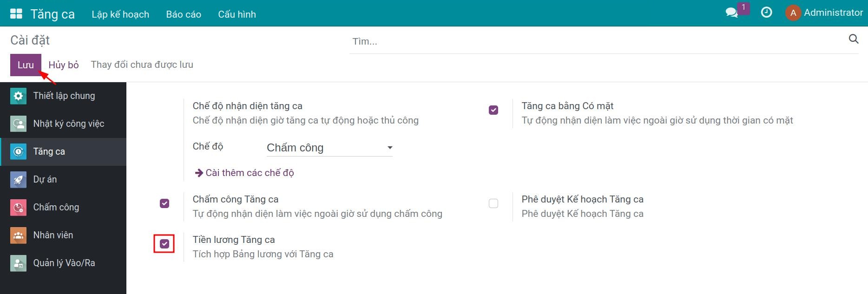This screenshot has height=294, width=868.
Task: Click the Chế độ nhận diện tăng ca heading
Action: pyautogui.click(x=248, y=106)
